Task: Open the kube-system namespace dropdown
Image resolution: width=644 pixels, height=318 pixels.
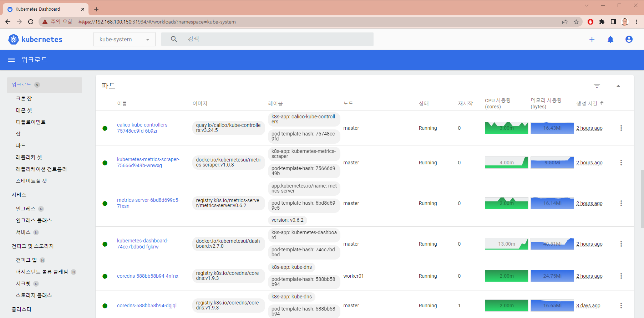Action: 125,39
